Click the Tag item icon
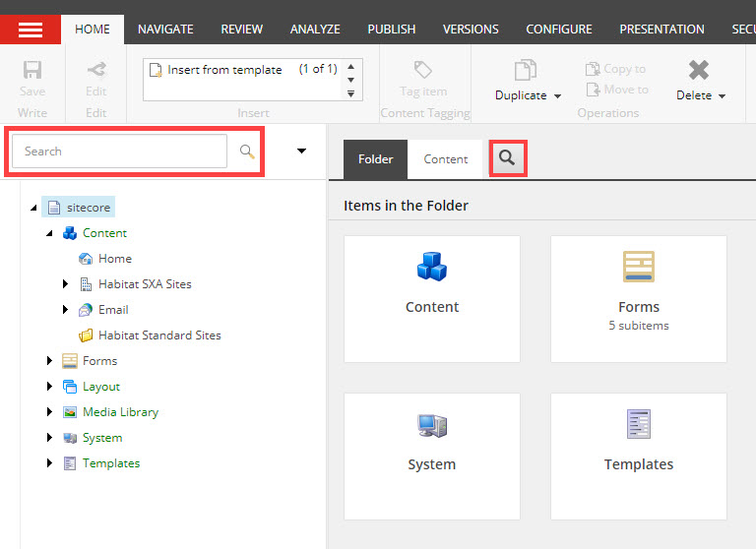Image resolution: width=756 pixels, height=549 pixels. [423, 71]
